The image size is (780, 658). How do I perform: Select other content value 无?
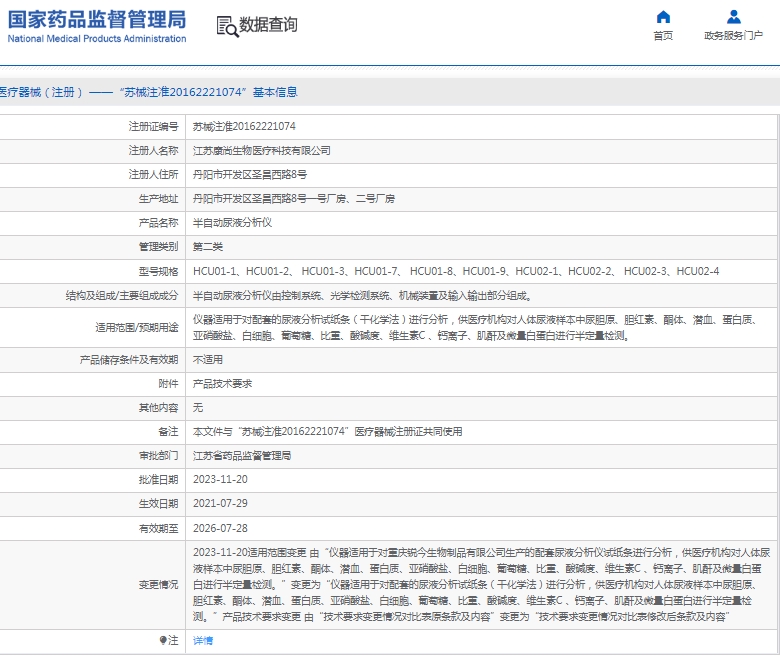point(198,407)
